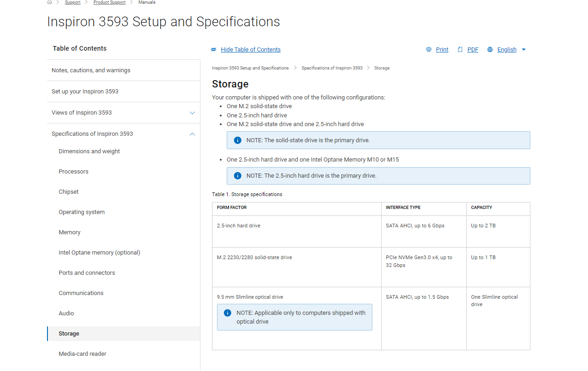This screenshot has width=588, height=371.
Task: Open the Audio section
Action: coord(66,313)
